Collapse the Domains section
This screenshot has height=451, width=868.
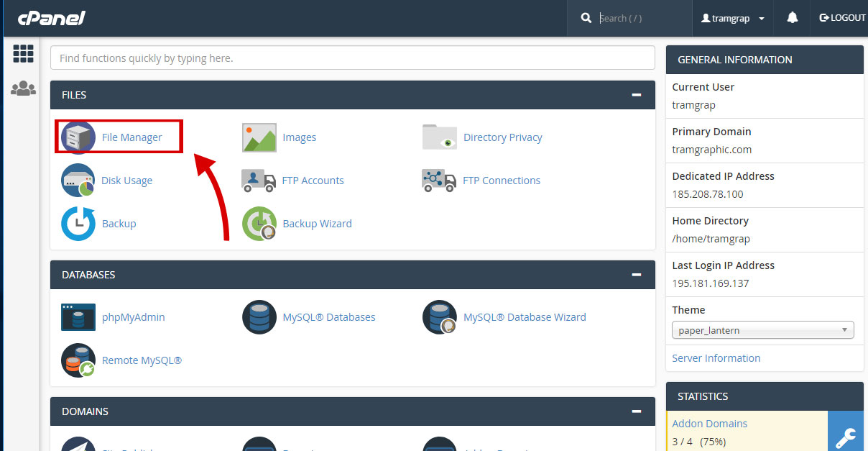pyautogui.click(x=636, y=411)
